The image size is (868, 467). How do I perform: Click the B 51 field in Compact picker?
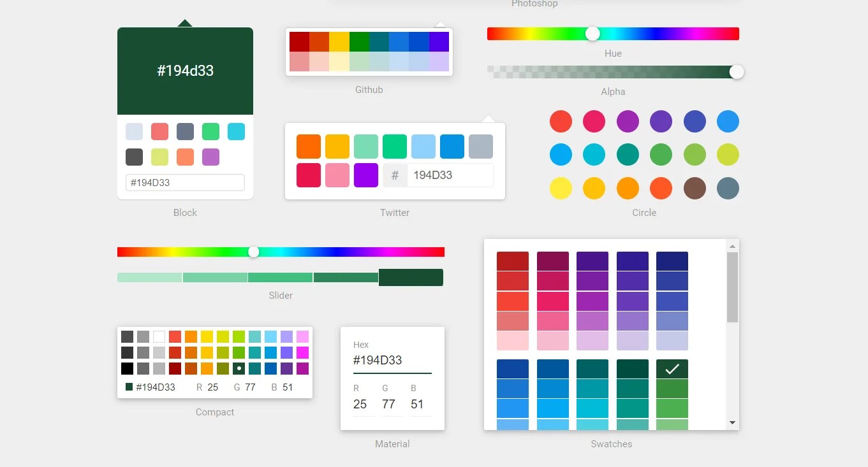288,387
